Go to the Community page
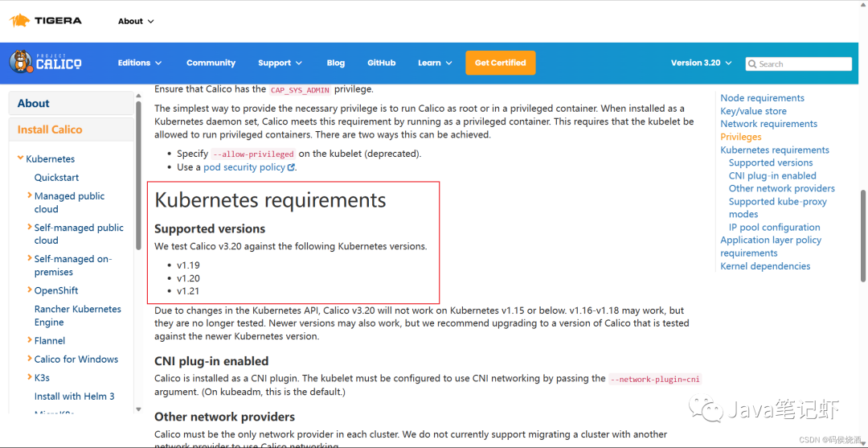The height and width of the screenshot is (448, 868). pos(211,63)
